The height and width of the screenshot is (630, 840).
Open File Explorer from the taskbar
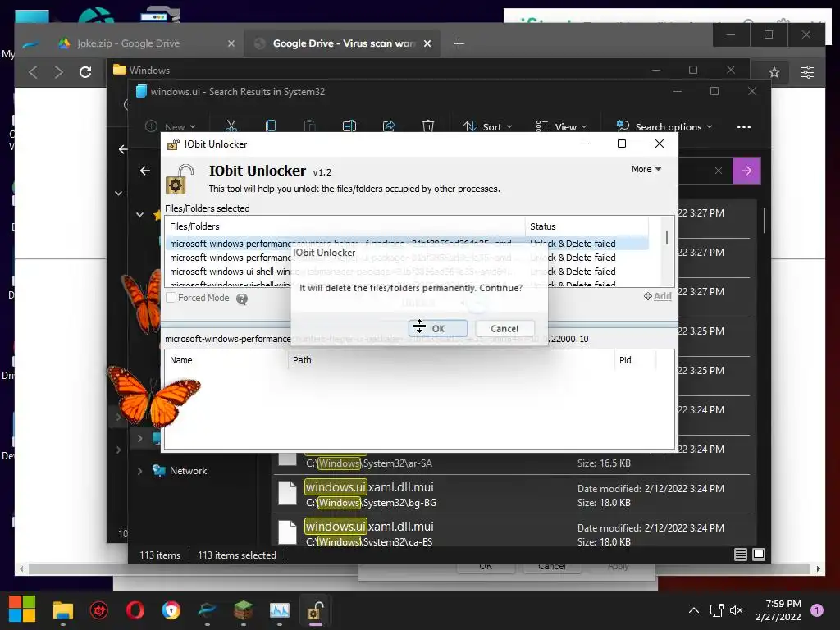pyautogui.click(x=63, y=610)
